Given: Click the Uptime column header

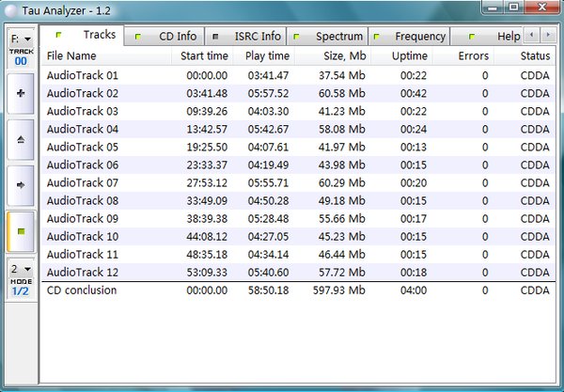Looking at the screenshot, I should point(401,56).
